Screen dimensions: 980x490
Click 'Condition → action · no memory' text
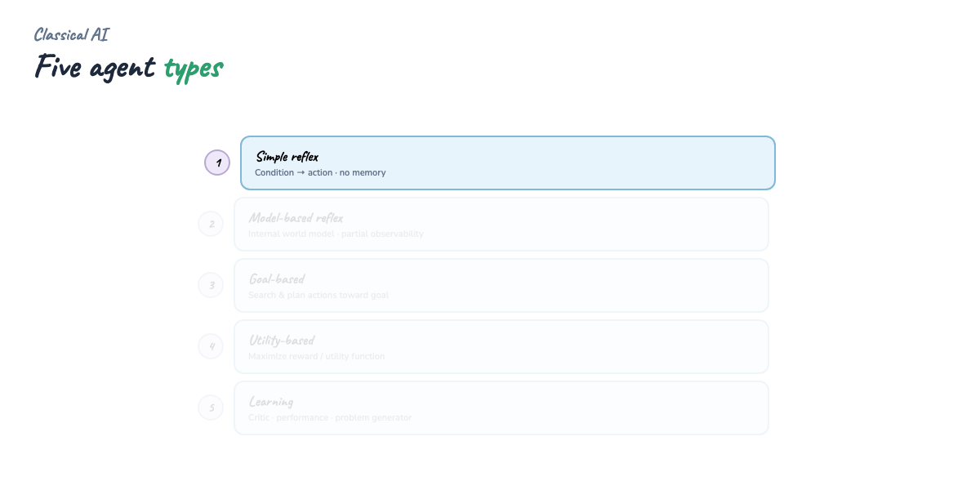click(320, 173)
